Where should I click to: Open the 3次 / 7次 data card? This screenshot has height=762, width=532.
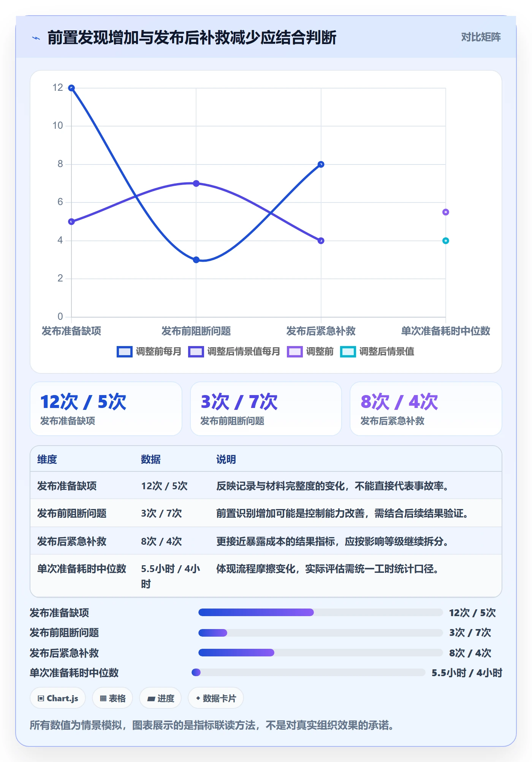point(266,409)
